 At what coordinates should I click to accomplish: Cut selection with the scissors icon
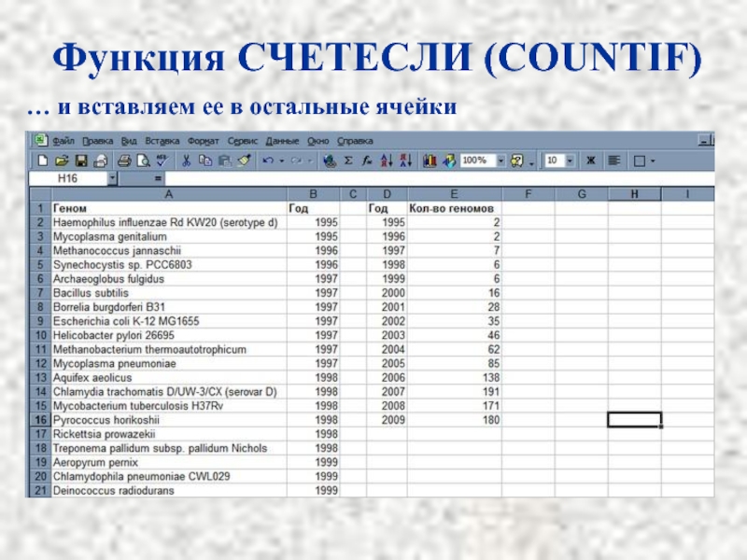186,161
